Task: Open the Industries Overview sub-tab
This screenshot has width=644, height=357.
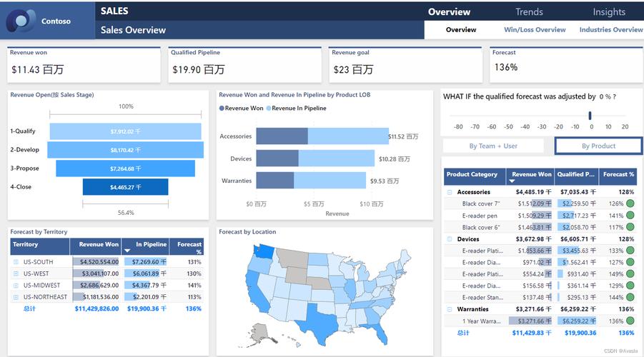Action: pyautogui.click(x=610, y=30)
